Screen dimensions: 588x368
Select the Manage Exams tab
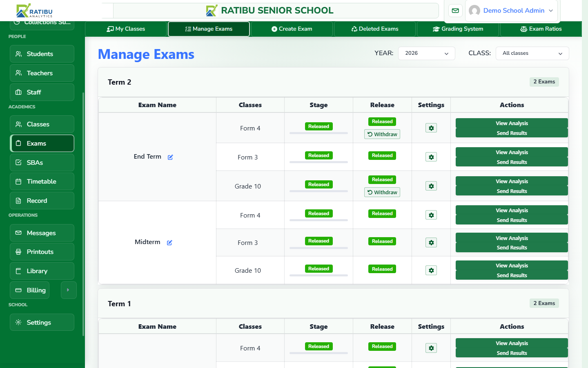pos(209,29)
